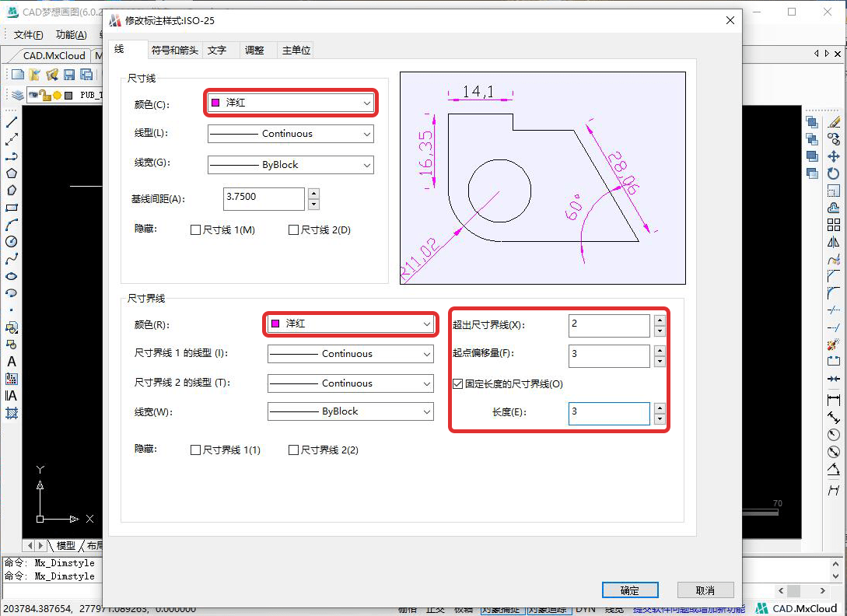This screenshot has height=616, width=847.
Task: Select the Linear dimension tool
Action: 834,400
